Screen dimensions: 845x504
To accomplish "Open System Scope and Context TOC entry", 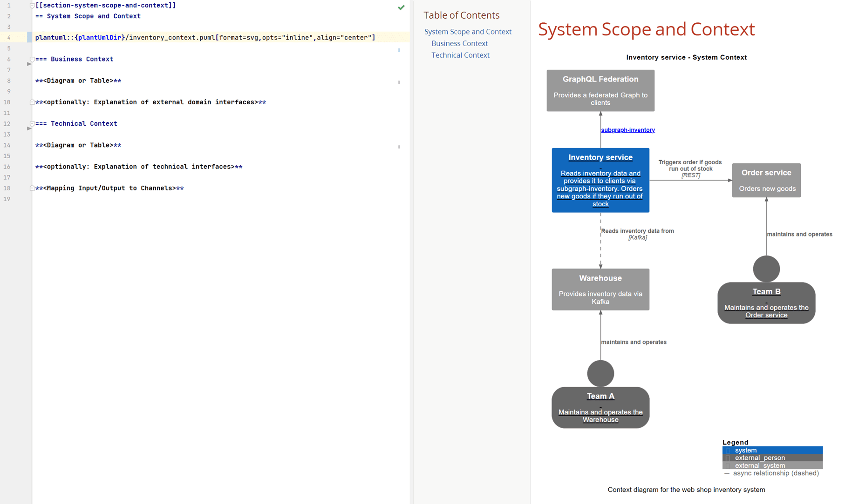I will pos(468,32).
